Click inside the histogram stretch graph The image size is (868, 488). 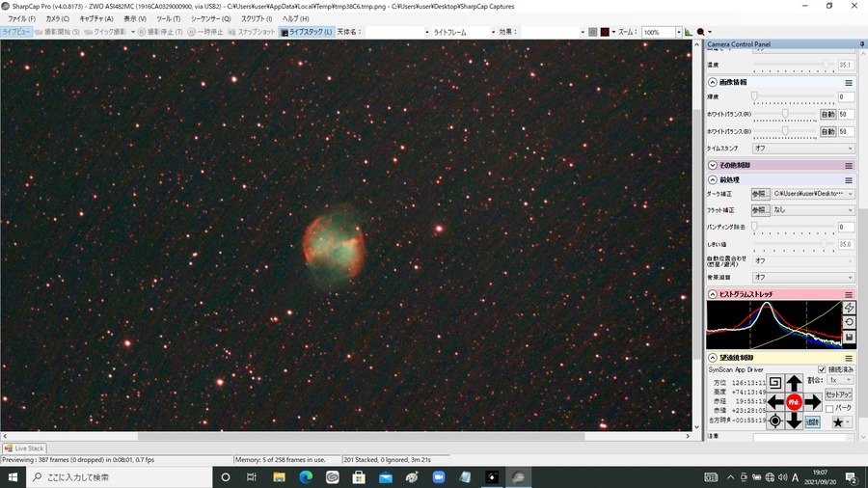[773, 325]
